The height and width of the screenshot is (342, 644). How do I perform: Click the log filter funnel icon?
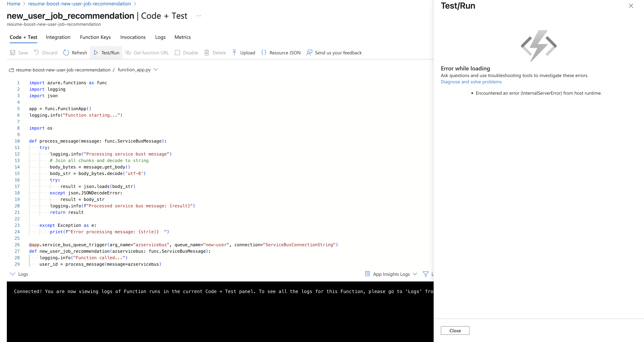(x=425, y=274)
